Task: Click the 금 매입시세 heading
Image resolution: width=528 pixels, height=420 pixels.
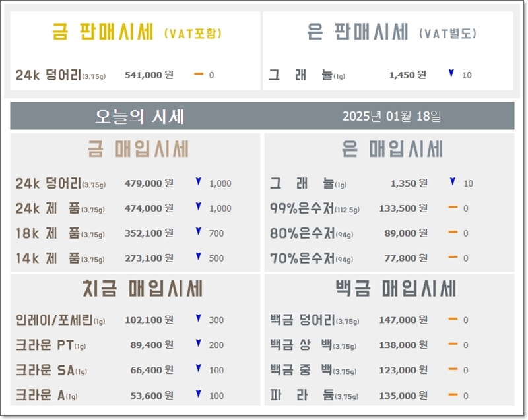Action: coord(138,149)
